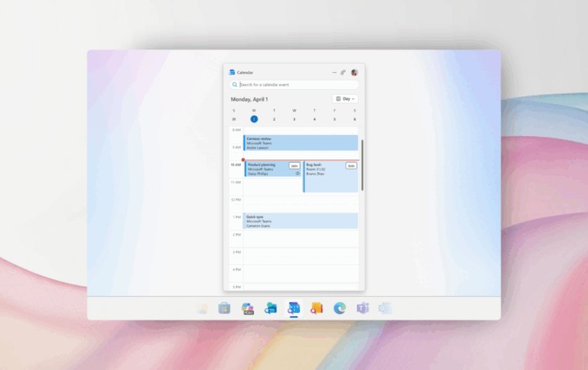The image size is (588, 370).
Task: Join the Bug bash meeting
Action: click(x=351, y=165)
